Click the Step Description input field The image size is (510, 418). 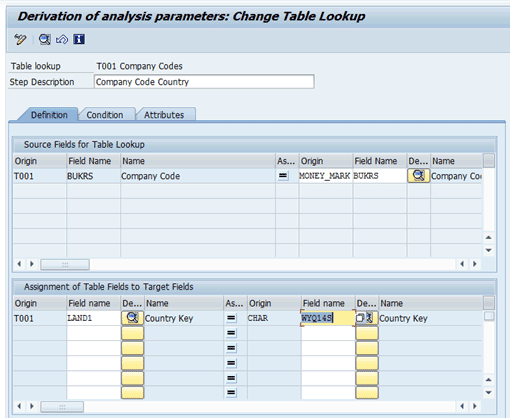pos(204,82)
